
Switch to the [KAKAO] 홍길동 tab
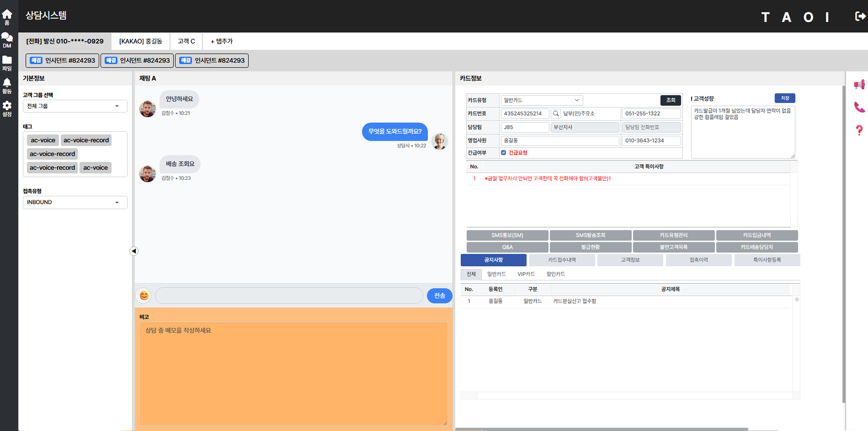(x=141, y=41)
